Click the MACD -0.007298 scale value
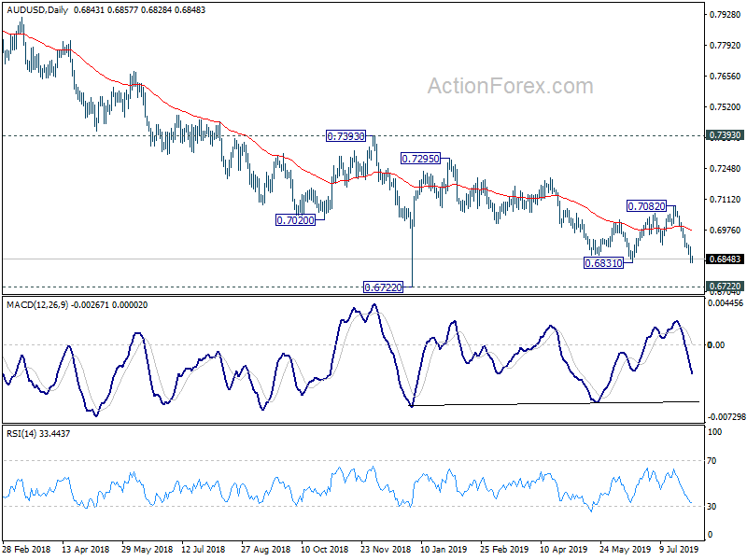This screenshot has width=747, height=560. click(726, 416)
